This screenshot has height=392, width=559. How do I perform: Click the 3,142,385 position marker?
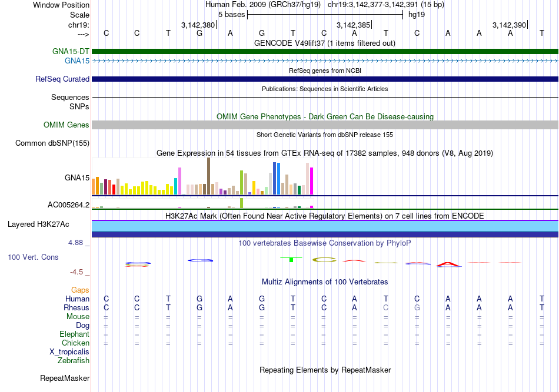coord(354,25)
